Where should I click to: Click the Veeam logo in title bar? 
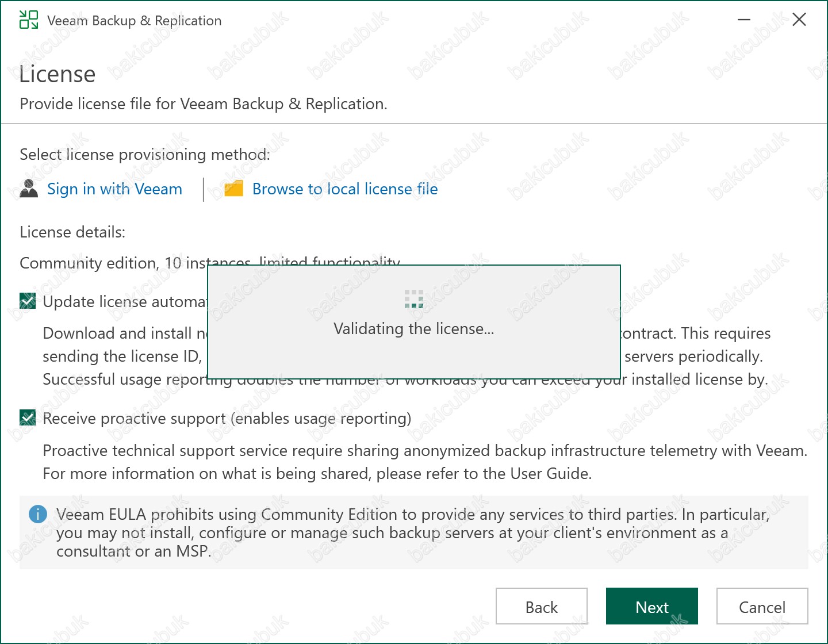point(28,20)
